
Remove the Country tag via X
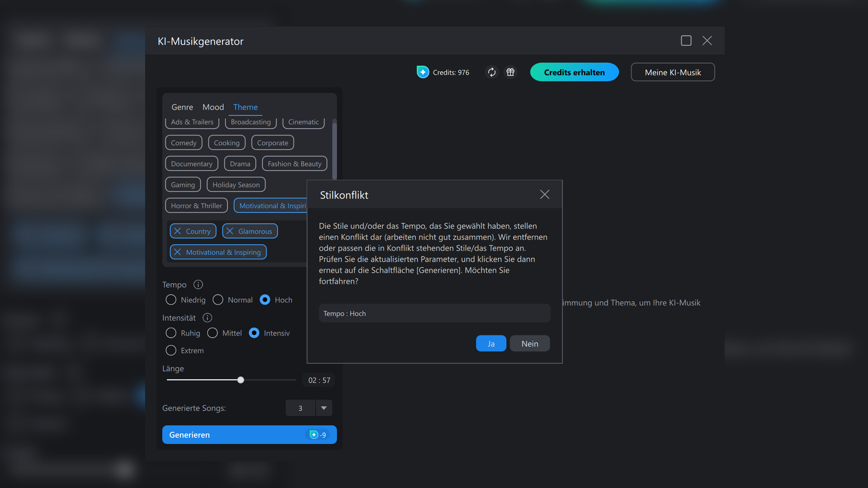tap(178, 231)
